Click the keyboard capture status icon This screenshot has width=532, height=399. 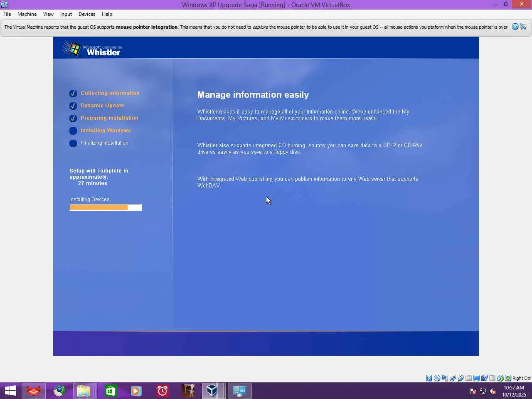tap(508, 378)
